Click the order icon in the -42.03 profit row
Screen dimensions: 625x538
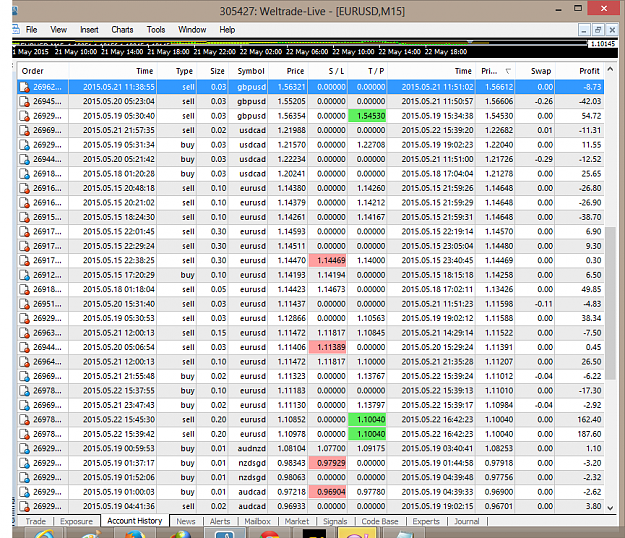click(25, 102)
